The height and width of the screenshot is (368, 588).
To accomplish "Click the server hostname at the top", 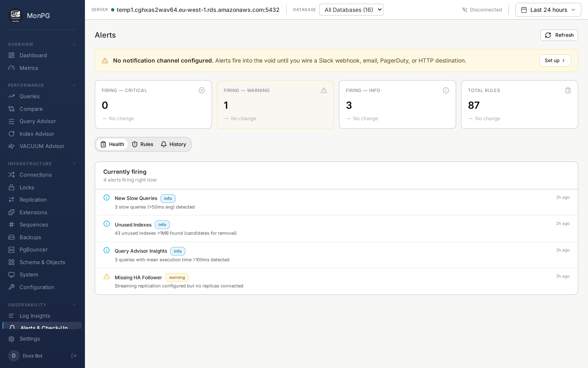I will point(198,10).
